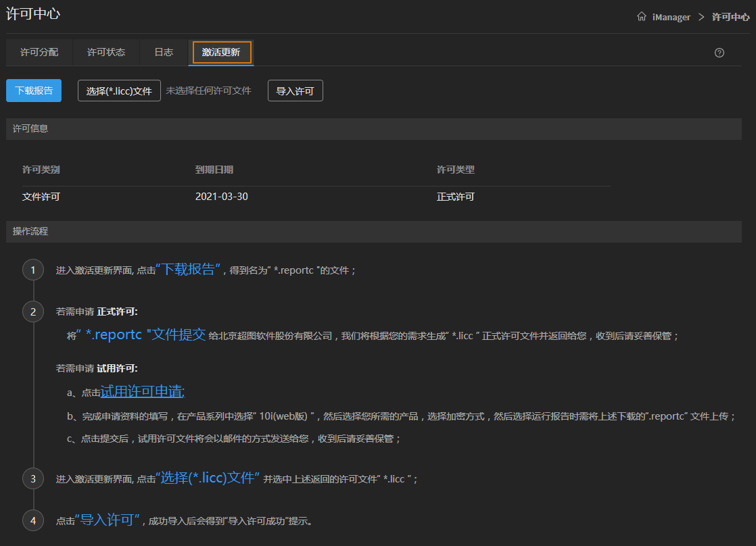Click the step 3 circle marker

click(x=33, y=479)
